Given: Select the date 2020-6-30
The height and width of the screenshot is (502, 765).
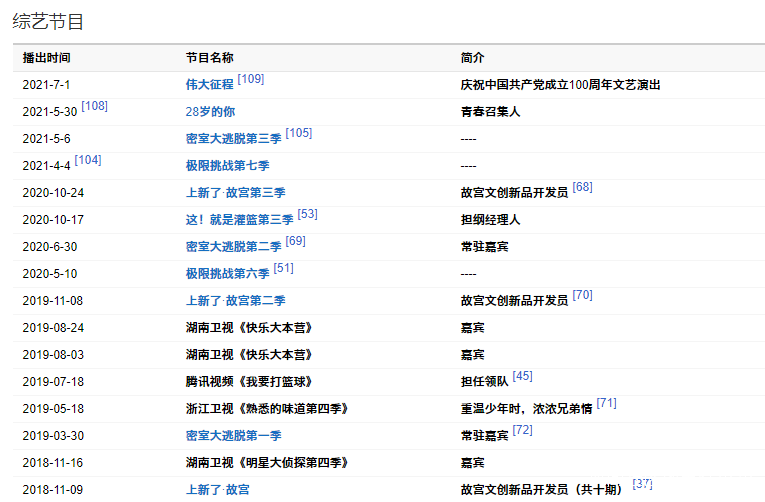Looking at the screenshot, I should (50, 247).
